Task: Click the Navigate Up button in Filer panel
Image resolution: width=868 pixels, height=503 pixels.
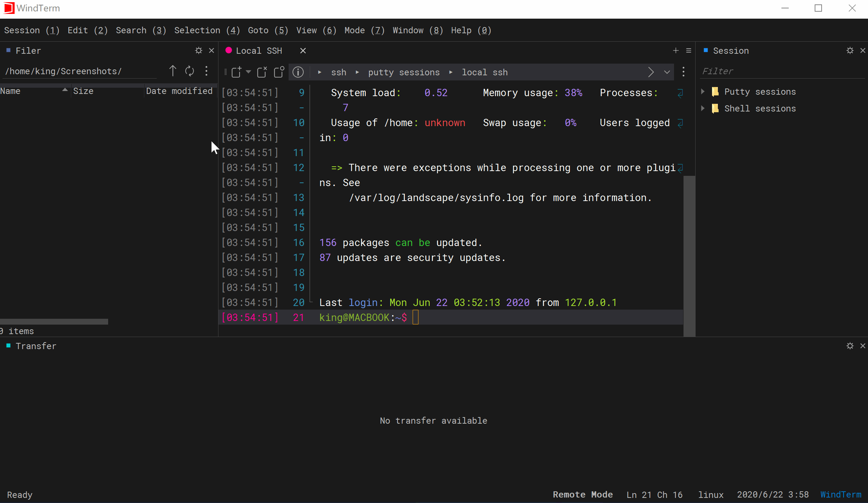Action: [173, 71]
